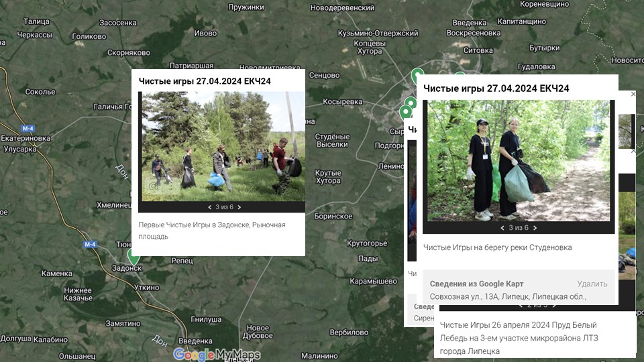Click the Воскресеновка place label
644x362 pixels.
click(x=474, y=33)
